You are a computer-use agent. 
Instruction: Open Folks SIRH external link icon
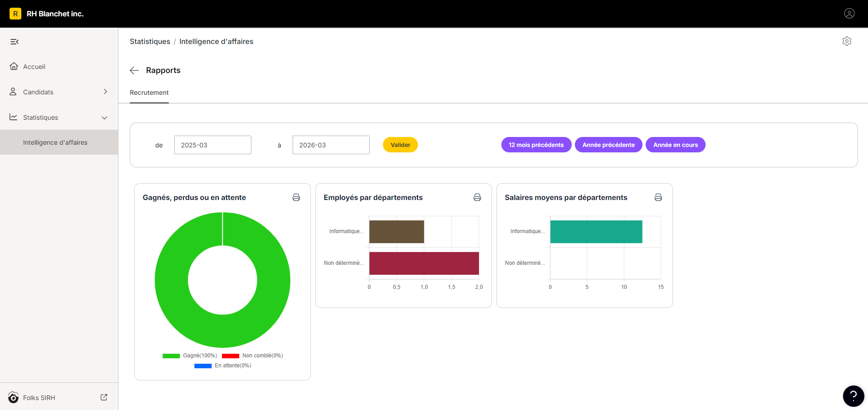(104, 397)
